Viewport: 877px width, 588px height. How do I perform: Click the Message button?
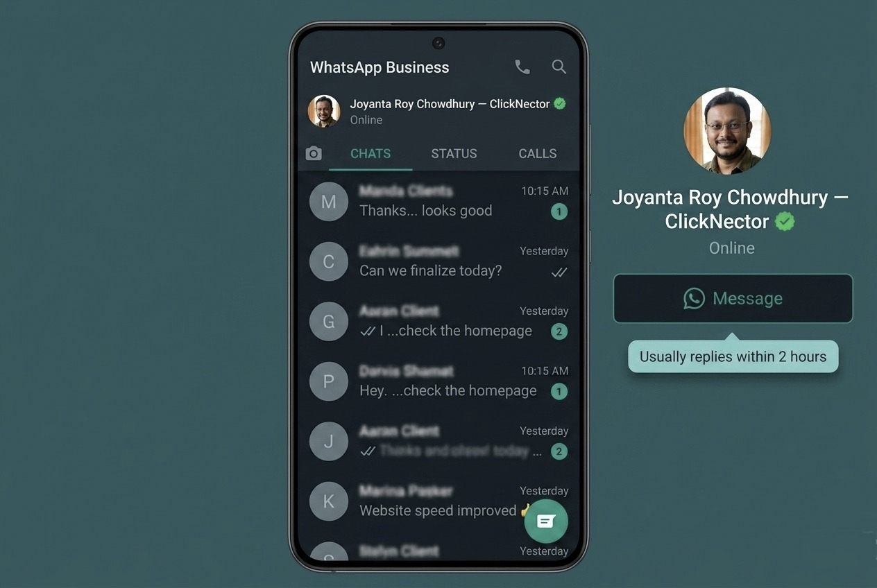click(x=733, y=299)
